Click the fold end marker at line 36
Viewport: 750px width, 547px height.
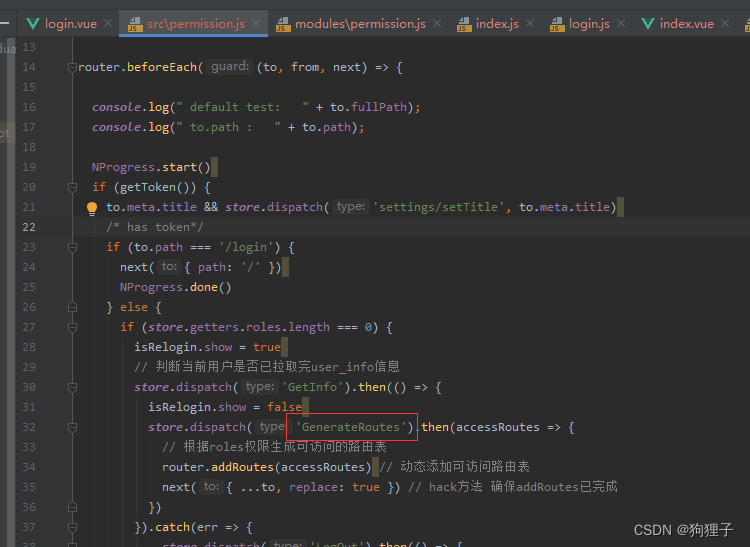pos(72,507)
